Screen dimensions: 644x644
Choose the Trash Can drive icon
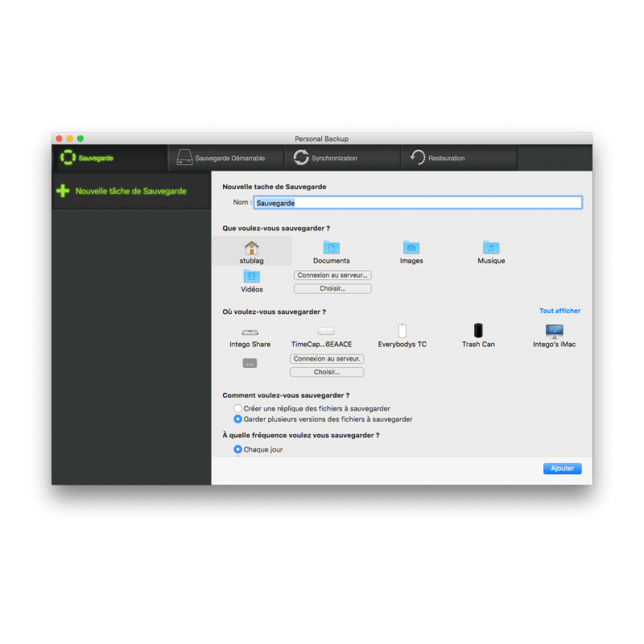pos(478,331)
